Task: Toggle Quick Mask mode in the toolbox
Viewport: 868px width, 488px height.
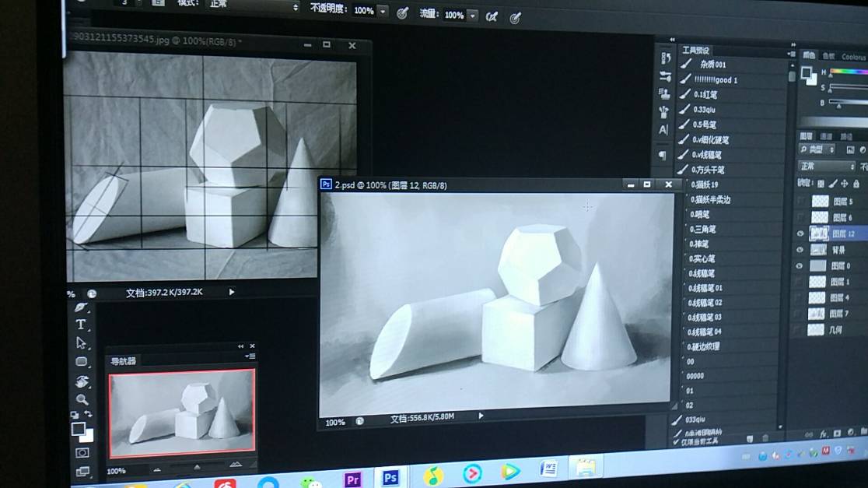Action: (x=82, y=453)
